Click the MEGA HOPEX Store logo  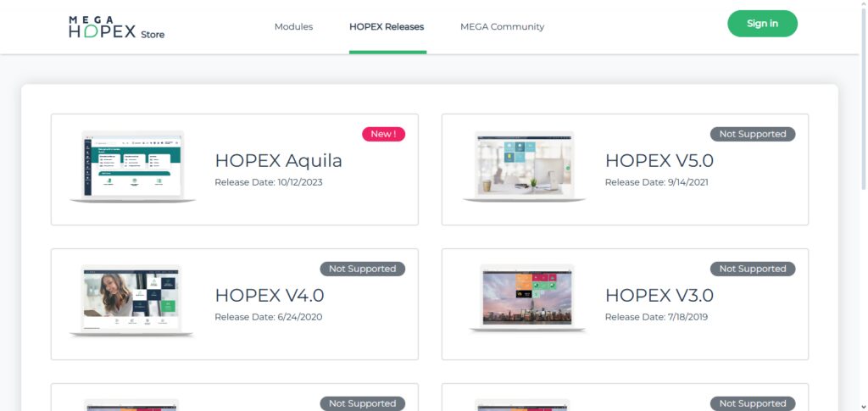(x=116, y=27)
